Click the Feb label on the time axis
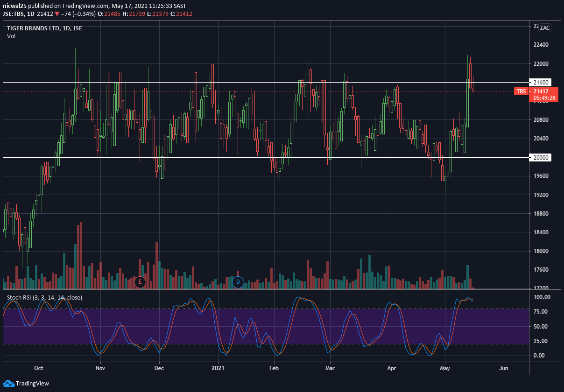The image size is (564, 392). (x=274, y=368)
